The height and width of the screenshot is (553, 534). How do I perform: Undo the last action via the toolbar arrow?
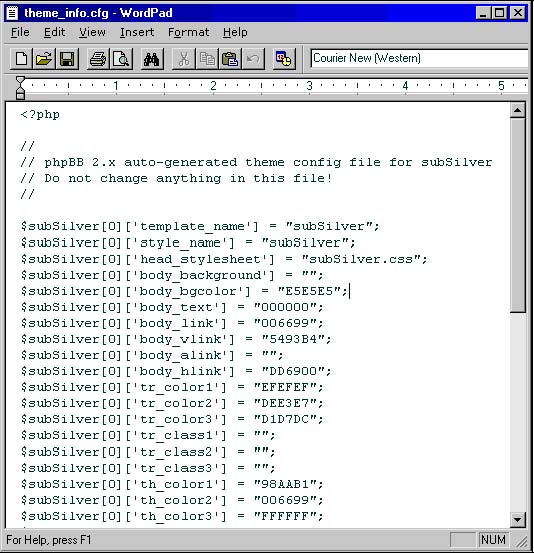253,59
